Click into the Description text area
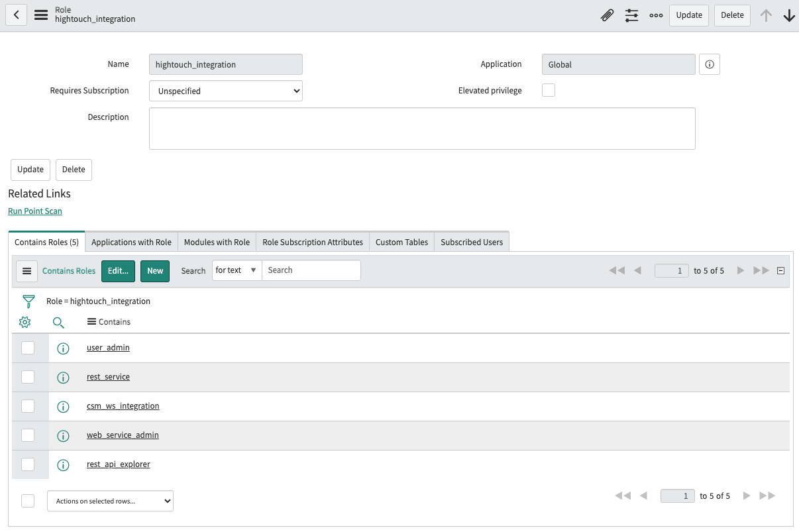Image resolution: width=799 pixels, height=532 pixels. (422, 129)
